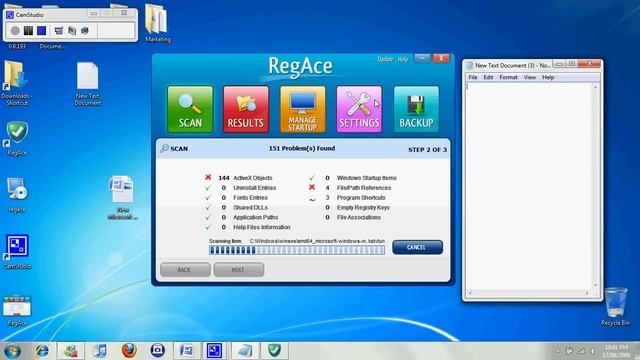Select the New Text Document desktop file

coord(88,84)
